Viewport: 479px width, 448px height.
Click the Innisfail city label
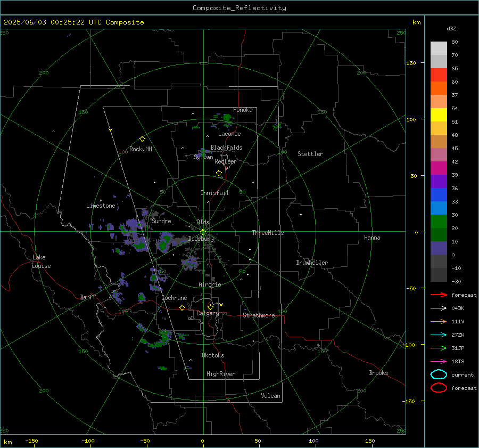[x=214, y=193]
